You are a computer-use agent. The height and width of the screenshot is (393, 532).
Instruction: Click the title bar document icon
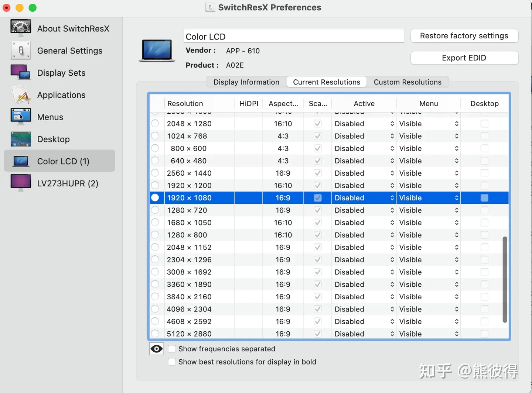[x=210, y=7]
